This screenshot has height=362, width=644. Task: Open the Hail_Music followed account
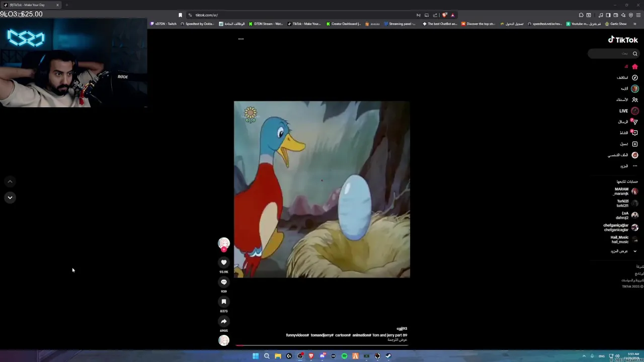click(x=624, y=239)
